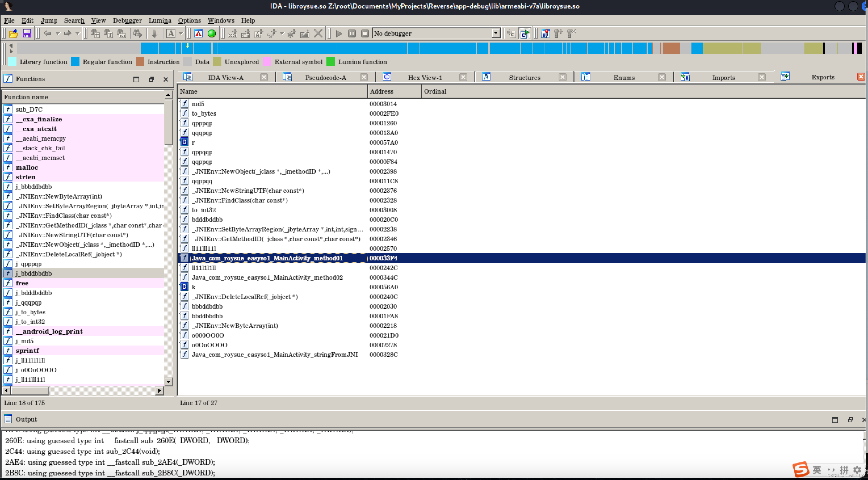Select the md5 export row

(521, 104)
